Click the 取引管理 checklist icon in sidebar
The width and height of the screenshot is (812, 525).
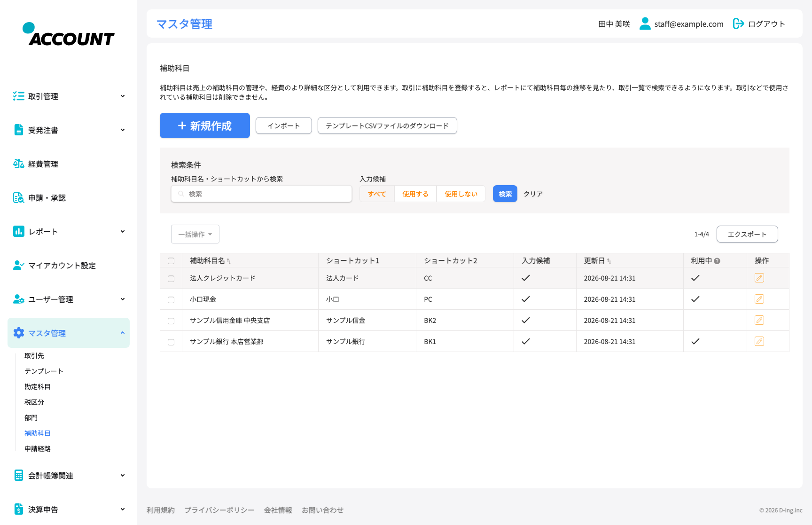pyautogui.click(x=19, y=96)
